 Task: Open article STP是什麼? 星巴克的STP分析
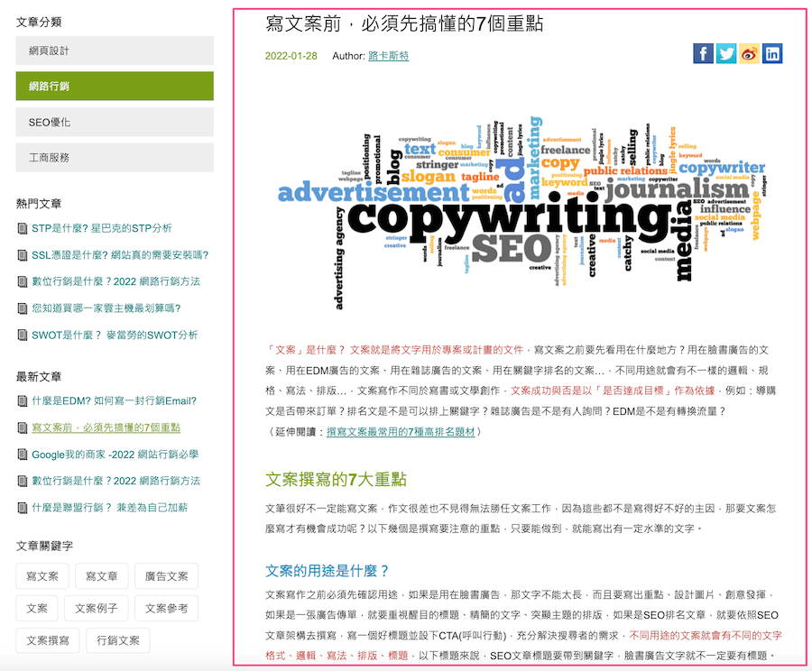point(101,228)
